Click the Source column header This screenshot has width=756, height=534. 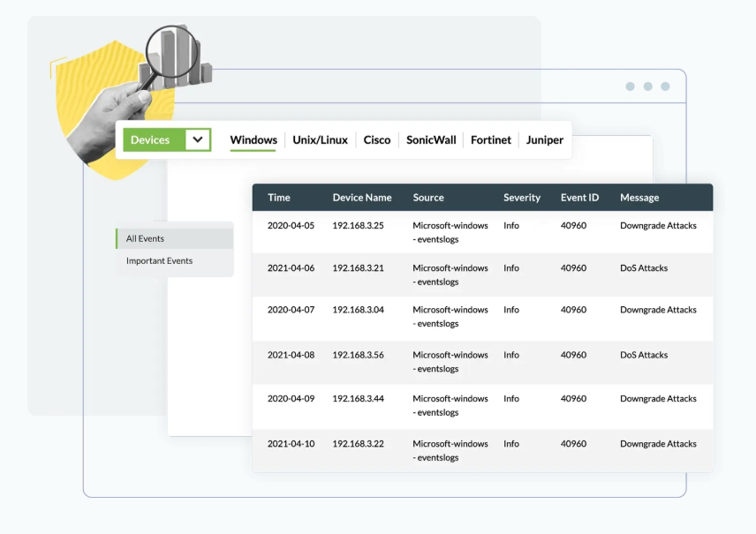(x=428, y=197)
